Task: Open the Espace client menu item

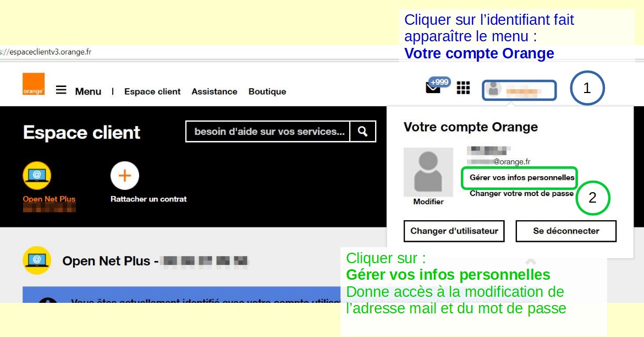Action: (152, 91)
